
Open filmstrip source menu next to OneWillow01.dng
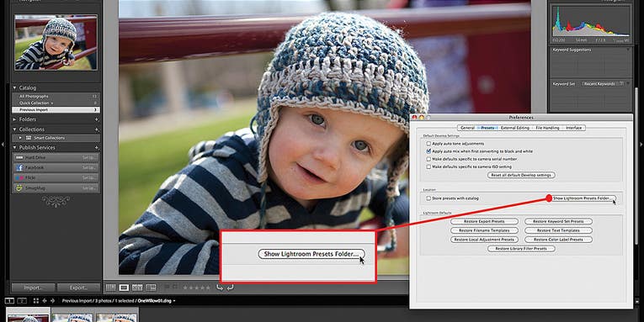tap(174, 301)
